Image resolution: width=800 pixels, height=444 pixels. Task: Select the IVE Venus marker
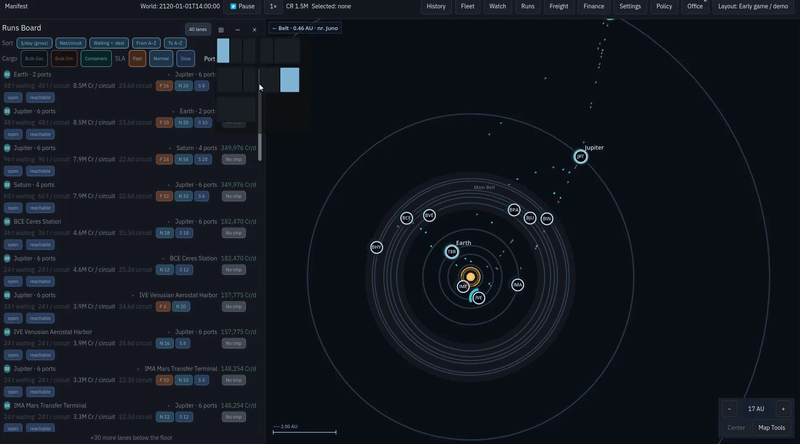[478, 298]
